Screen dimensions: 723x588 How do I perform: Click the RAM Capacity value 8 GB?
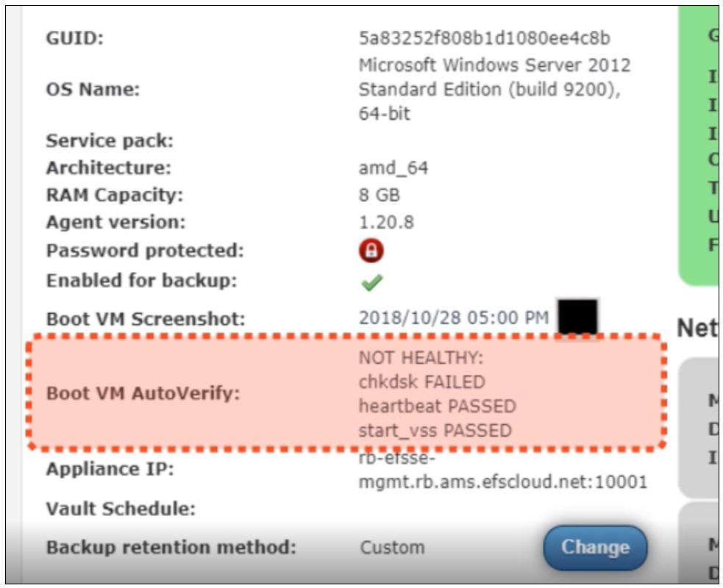click(x=379, y=195)
